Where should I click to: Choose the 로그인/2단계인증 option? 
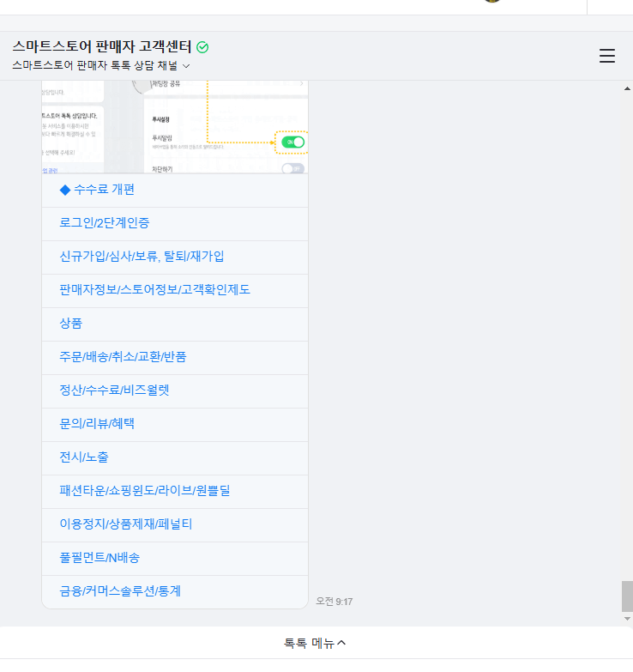[x=175, y=224]
